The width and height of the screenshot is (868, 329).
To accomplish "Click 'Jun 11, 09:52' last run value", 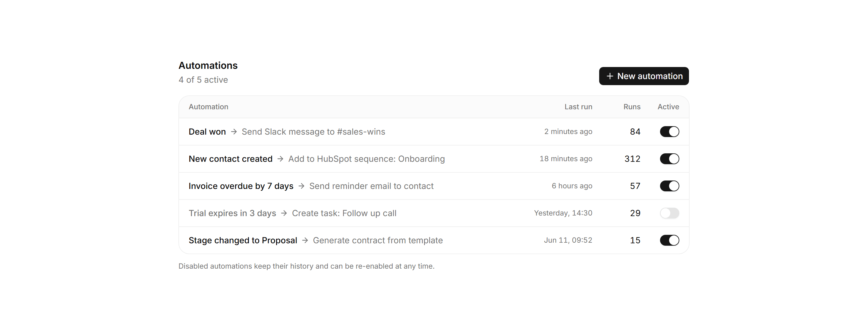I will tap(568, 240).
